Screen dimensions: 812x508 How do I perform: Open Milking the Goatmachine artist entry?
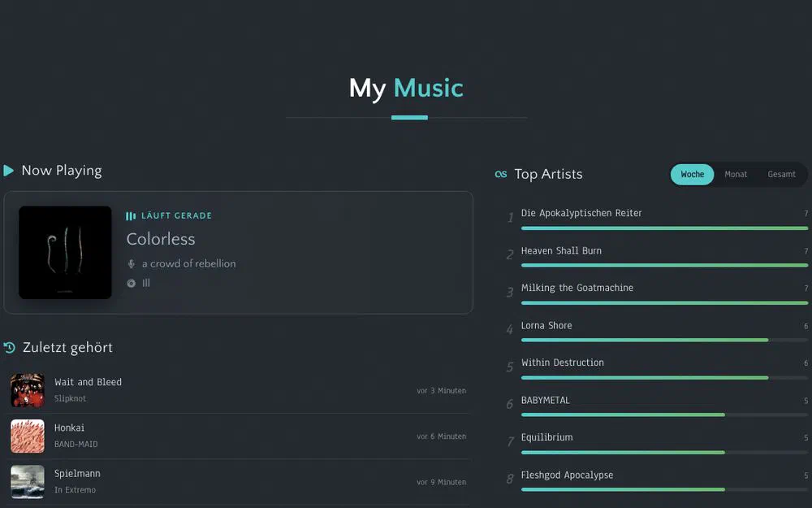click(577, 288)
